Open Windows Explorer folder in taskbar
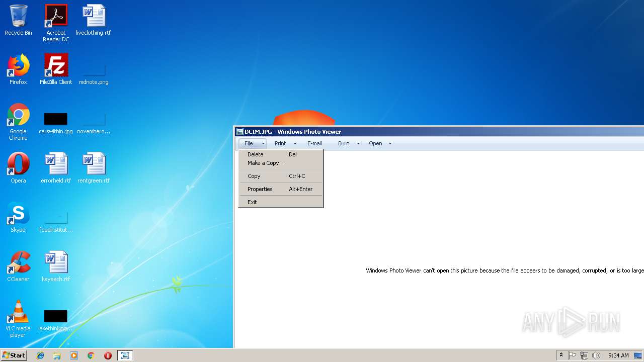The image size is (644, 362). (57, 355)
